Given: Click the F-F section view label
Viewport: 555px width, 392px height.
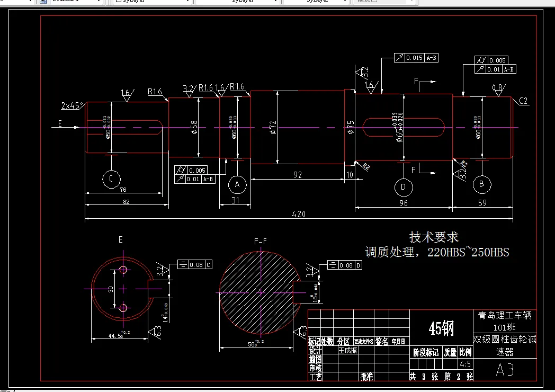Looking at the screenshot, I should coord(261,241).
